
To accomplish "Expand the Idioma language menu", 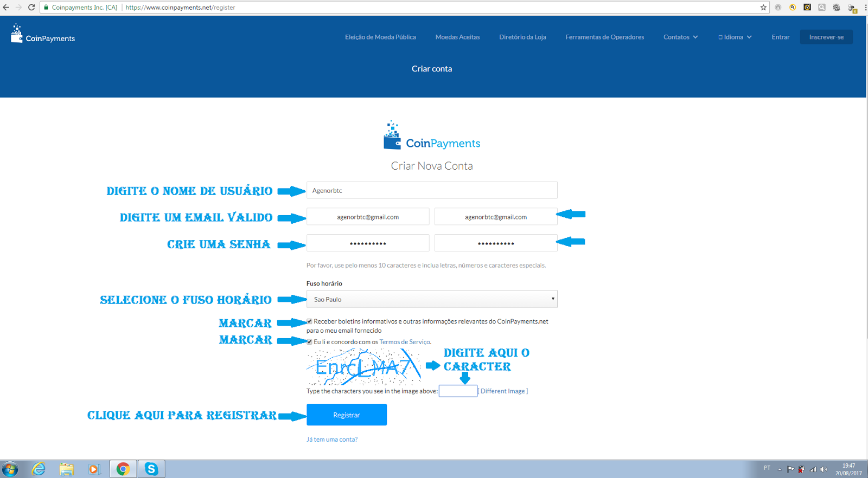I will point(735,37).
